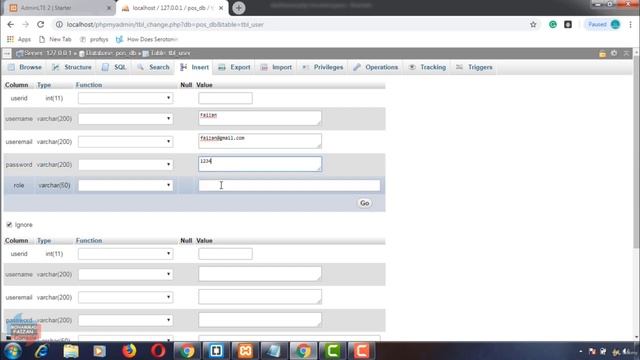Open the Operations tab
The width and height of the screenshot is (640, 360).
[x=376, y=67]
